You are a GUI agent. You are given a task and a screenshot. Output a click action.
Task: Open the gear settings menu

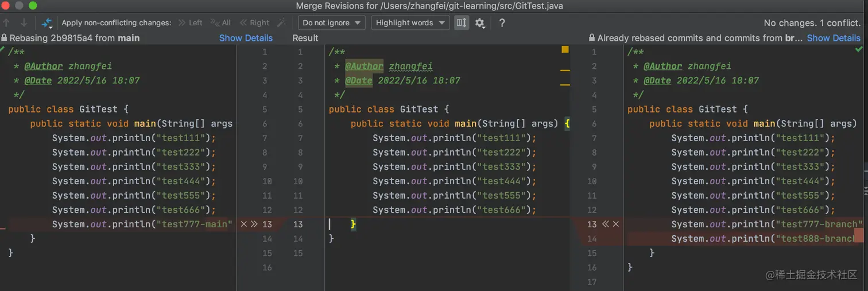pyautogui.click(x=480, y=23)
